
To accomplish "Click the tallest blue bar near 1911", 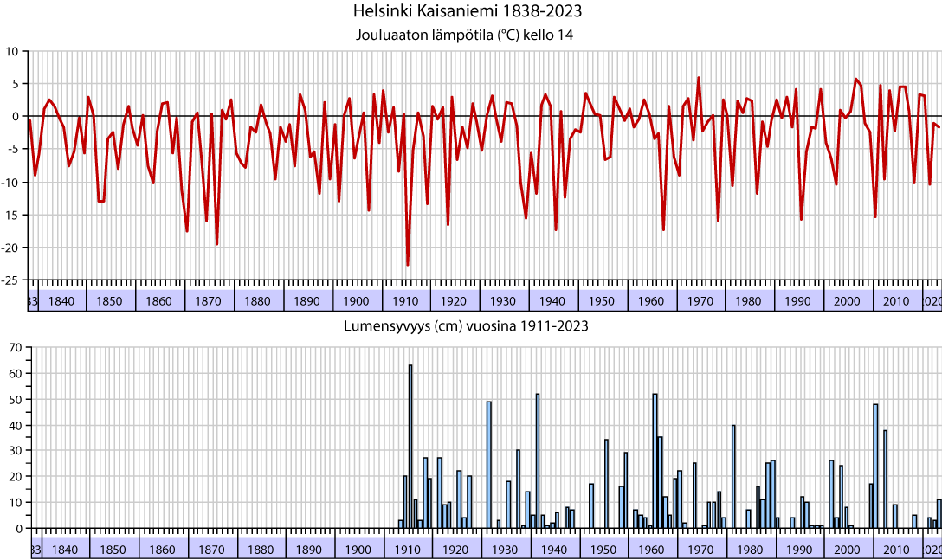I will [410, 446].
